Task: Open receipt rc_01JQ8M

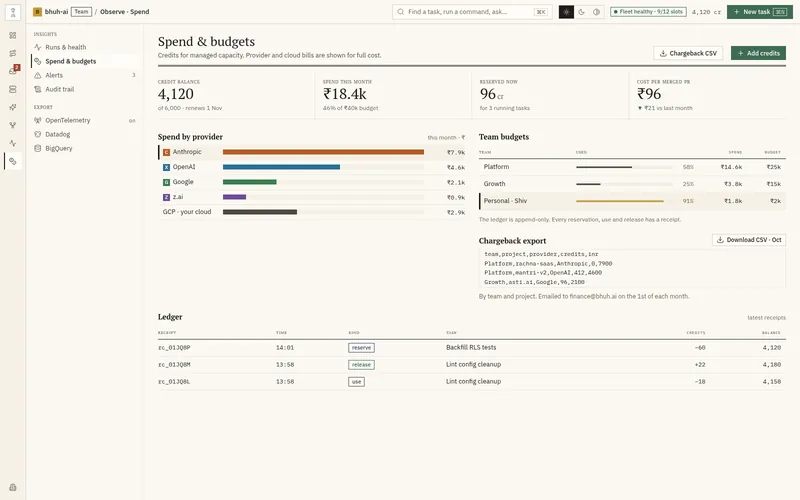Action: 174,365
